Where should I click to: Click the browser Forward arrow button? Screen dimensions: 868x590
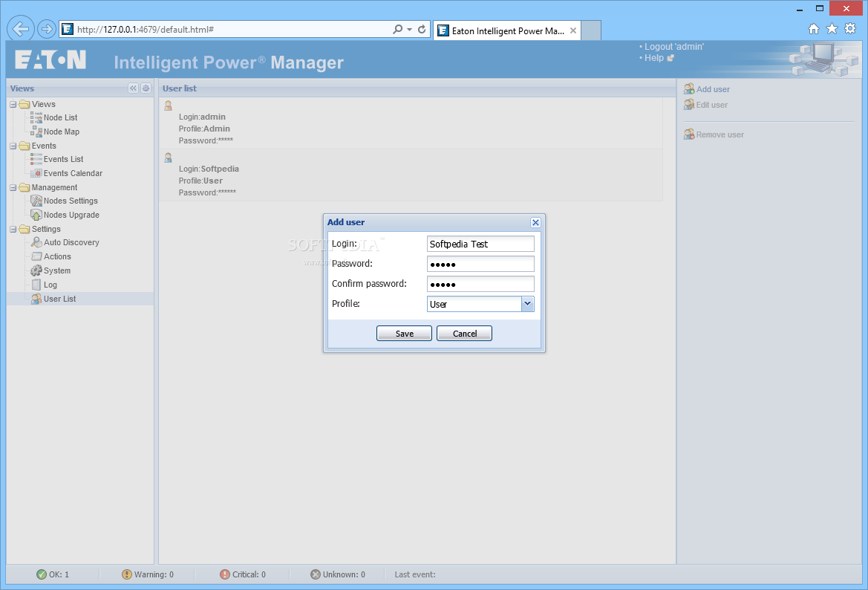click(x=47, y=29)
